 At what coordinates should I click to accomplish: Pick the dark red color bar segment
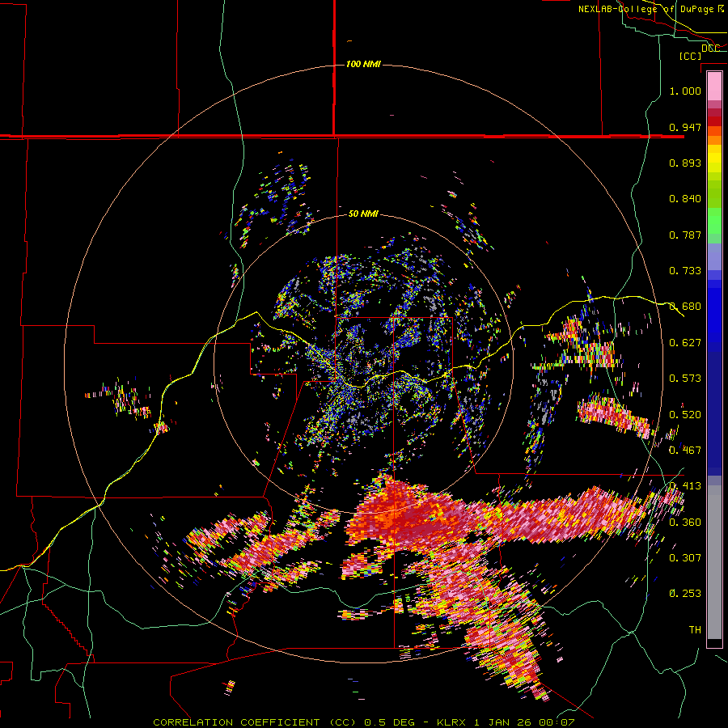pyautogui.click(x=714, y=121)
